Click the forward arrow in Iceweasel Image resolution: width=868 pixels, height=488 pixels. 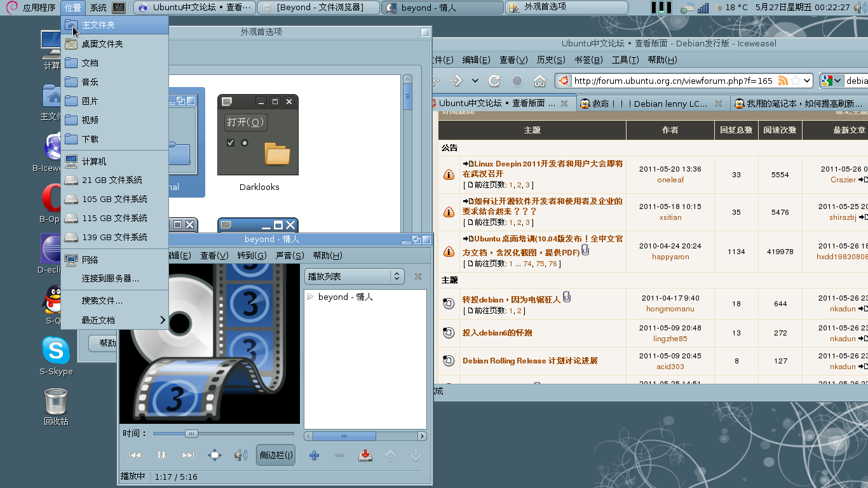(x=457, y=81)
